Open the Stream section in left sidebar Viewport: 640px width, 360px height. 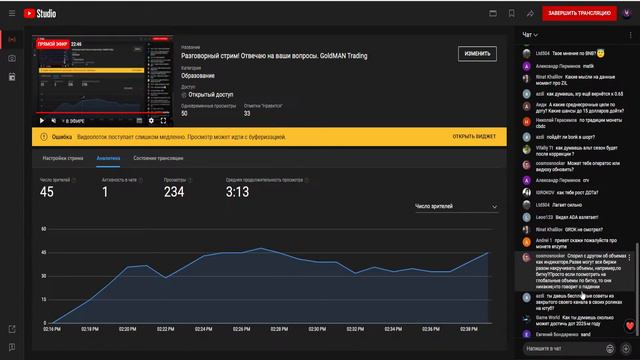[12, 40]
